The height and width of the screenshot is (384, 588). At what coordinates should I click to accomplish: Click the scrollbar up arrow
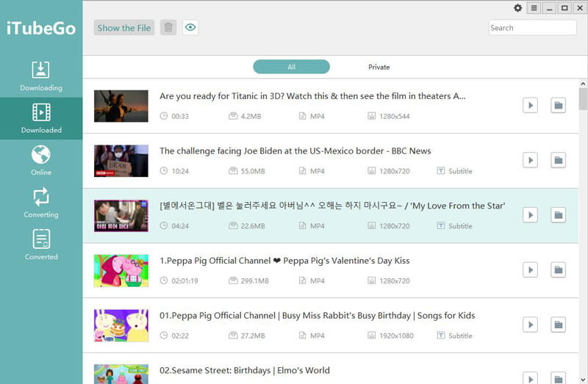(583, 84)
